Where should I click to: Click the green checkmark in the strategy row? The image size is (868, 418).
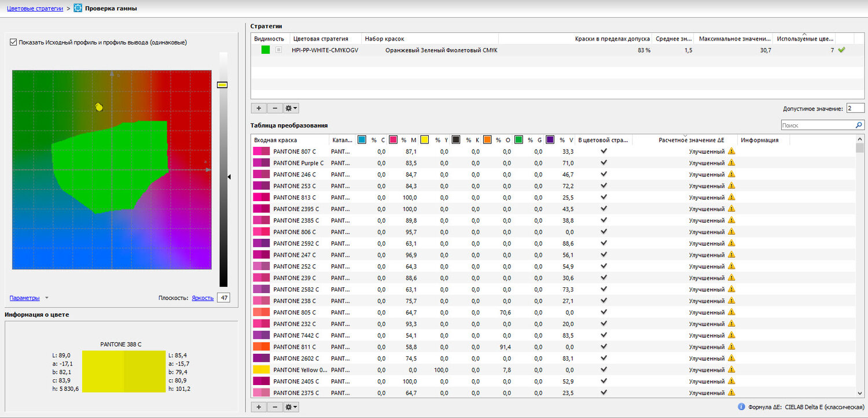[841, 50]
